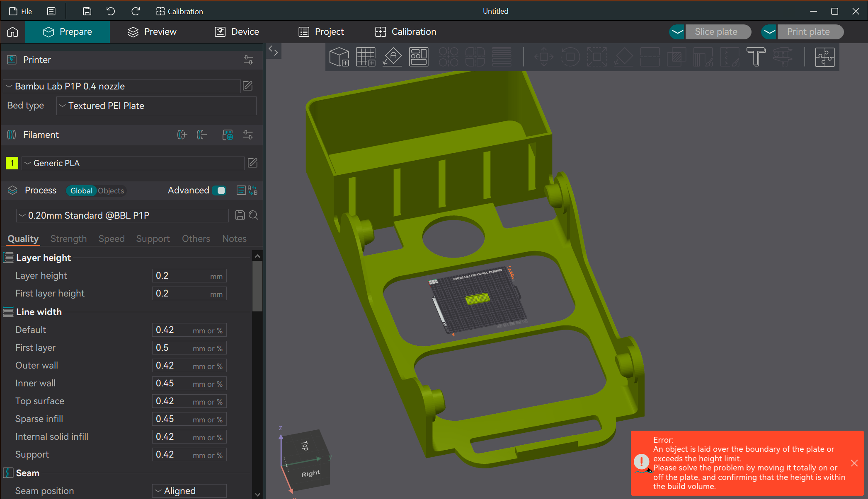Screen dimensions: 868x499
Task: Click the Add object cube icon
Action: (339, 57)
